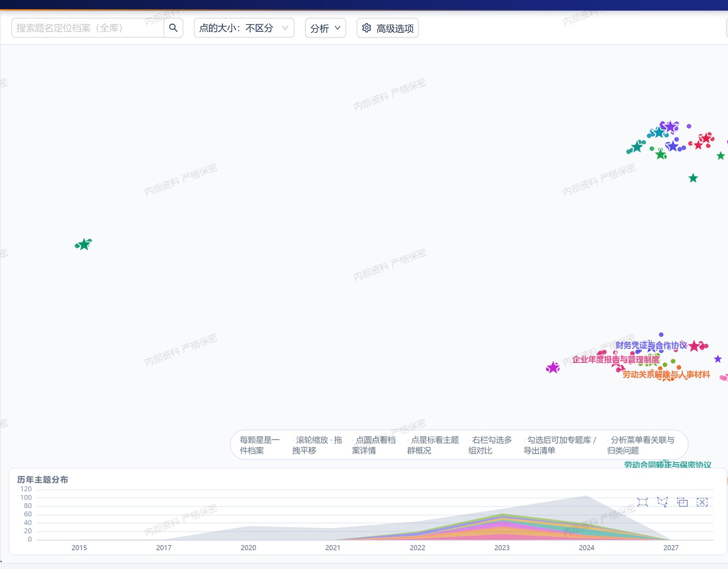Click the large purple star in the upper cluster

pyautogui.click(x=670, y=126)
